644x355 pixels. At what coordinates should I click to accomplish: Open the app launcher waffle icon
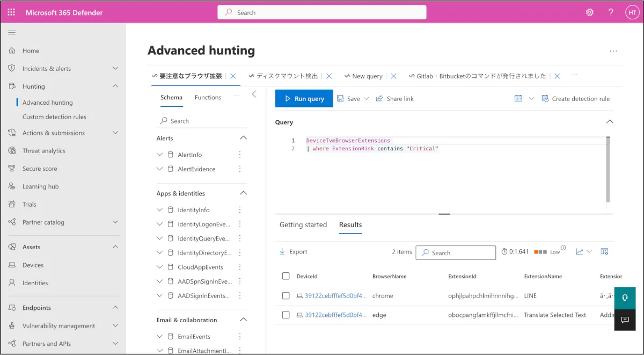11,12
